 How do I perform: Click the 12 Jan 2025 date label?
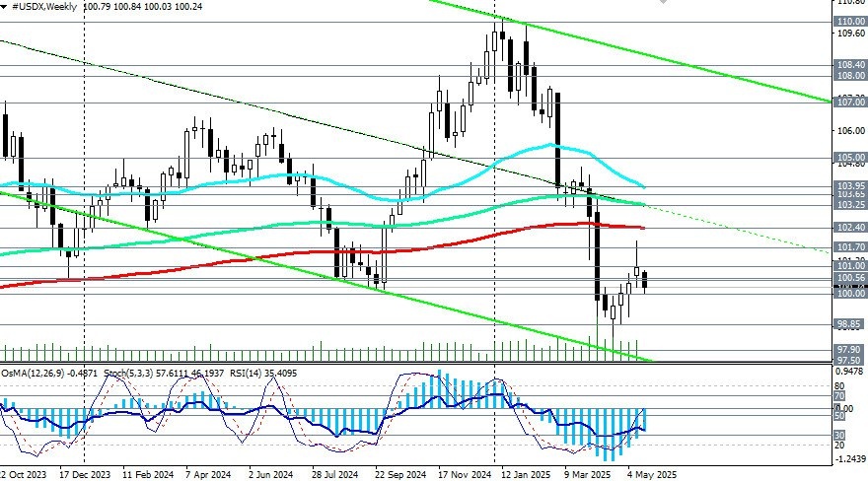[x=526, y=474]
